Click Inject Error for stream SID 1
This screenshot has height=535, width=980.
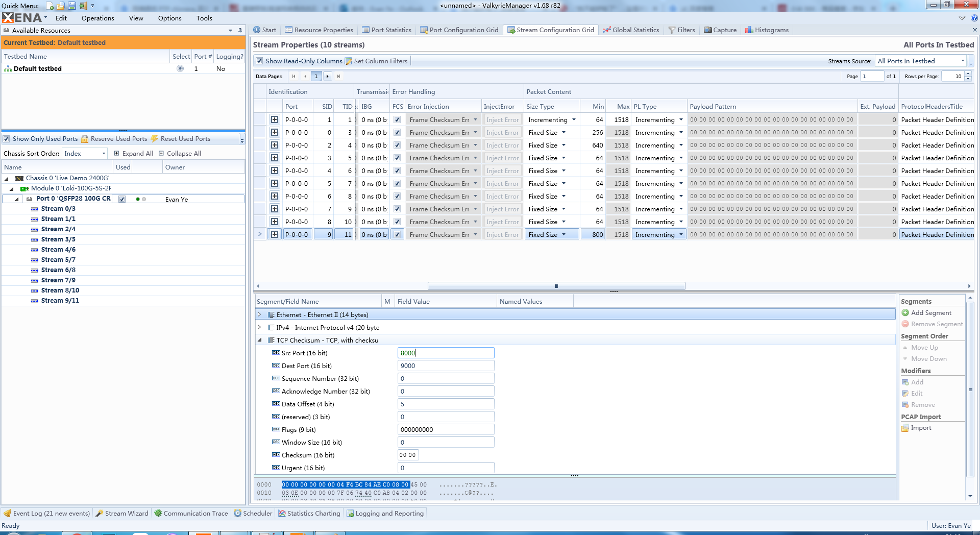point(502,119)
